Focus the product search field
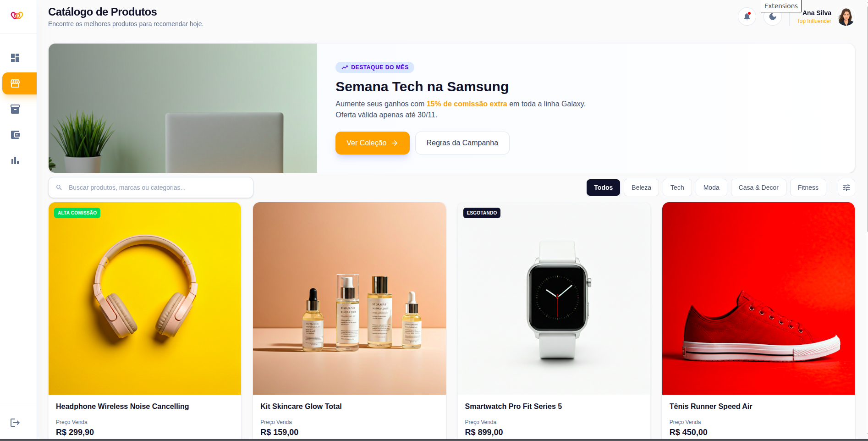The height and width of the screenshot is (441, 868). (x=151, y=187)
